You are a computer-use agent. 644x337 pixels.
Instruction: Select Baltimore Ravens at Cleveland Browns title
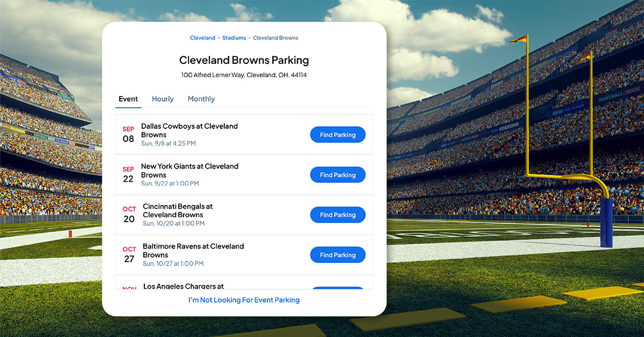click(193, 251)
